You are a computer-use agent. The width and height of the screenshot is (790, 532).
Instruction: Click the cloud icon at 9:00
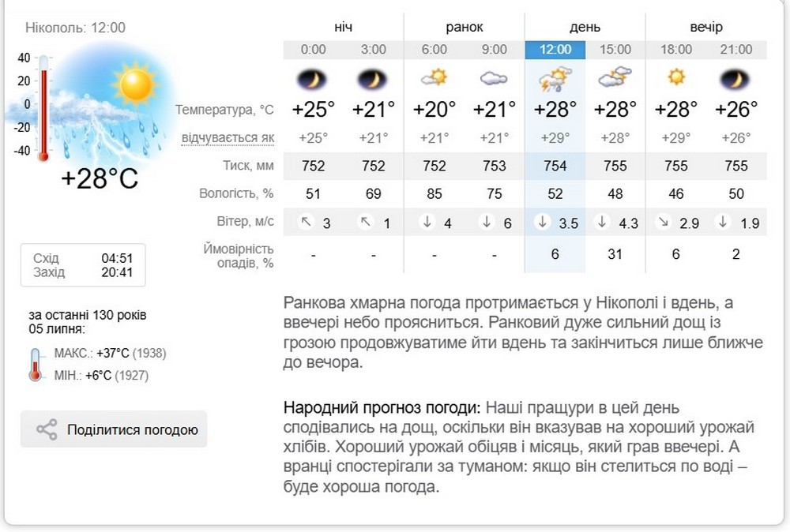495,78
